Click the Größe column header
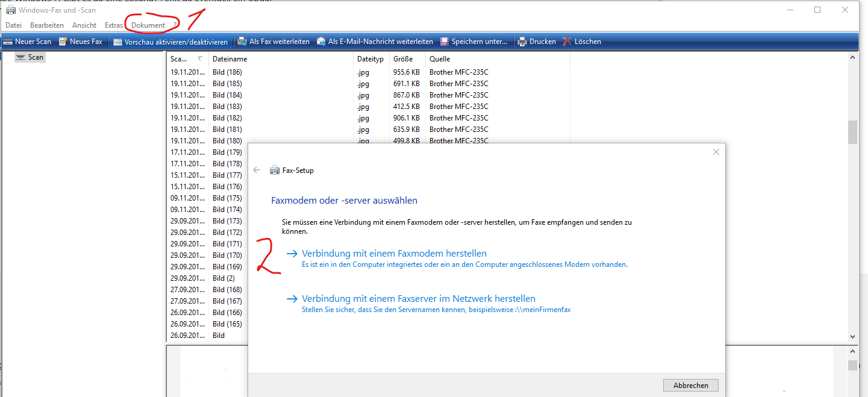 tap(407, 59)
